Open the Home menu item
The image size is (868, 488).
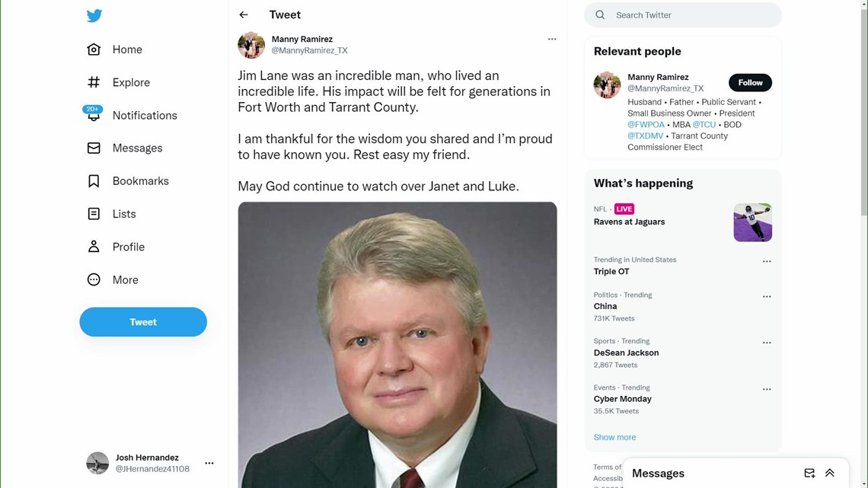point(126,49)
